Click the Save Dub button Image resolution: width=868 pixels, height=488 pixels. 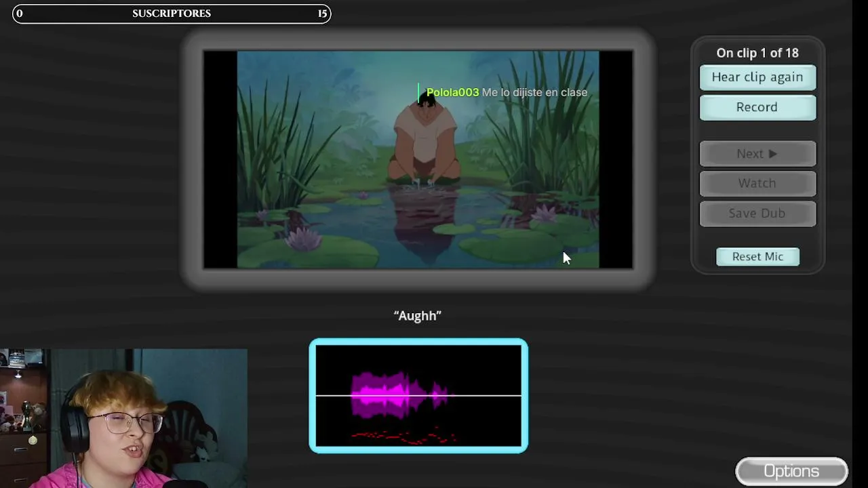pyautogui.click(x=757, y=213)
